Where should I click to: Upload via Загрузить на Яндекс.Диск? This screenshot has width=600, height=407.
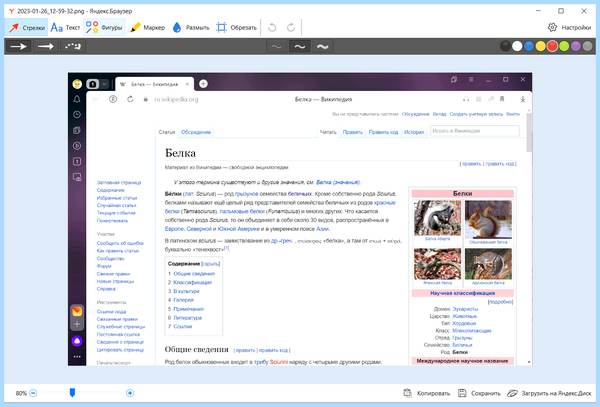pyautogui.click(x=549, y=393)
